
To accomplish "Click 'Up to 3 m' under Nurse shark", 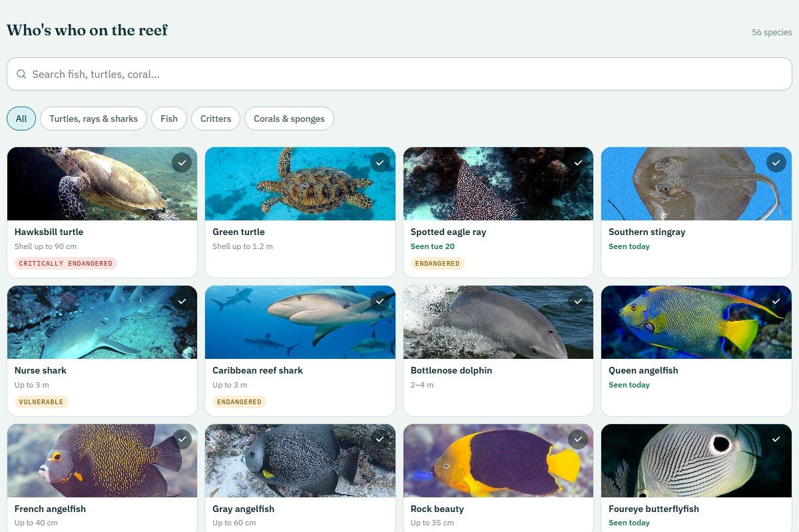I will (x=32, y=385).
